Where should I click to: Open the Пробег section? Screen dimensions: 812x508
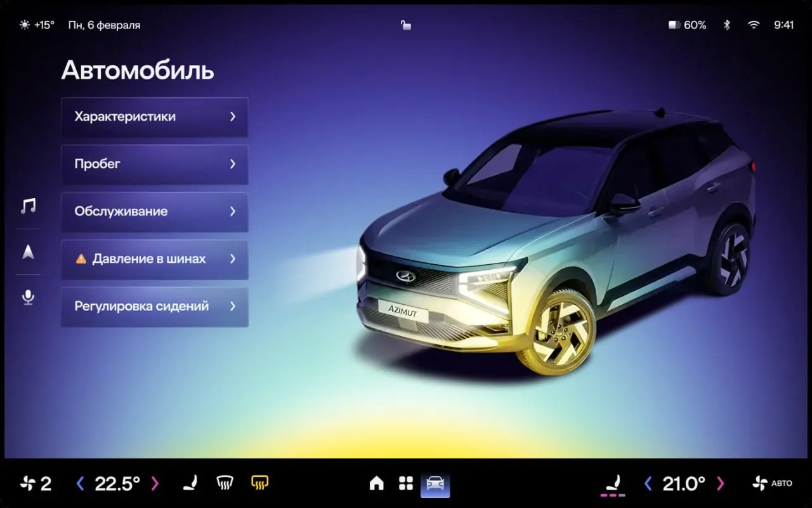pos(155,164)
